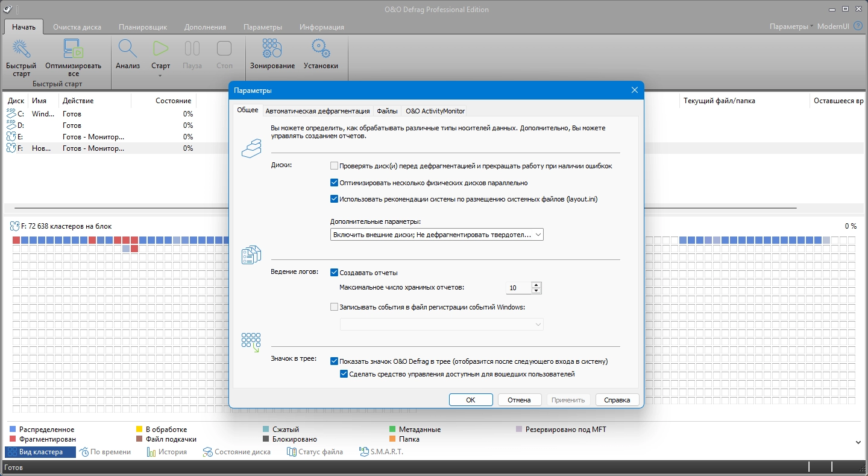Screen dimensions: 868x476
Task: Click the yellow В обработке legend swatch
Action: click(139, 430)
